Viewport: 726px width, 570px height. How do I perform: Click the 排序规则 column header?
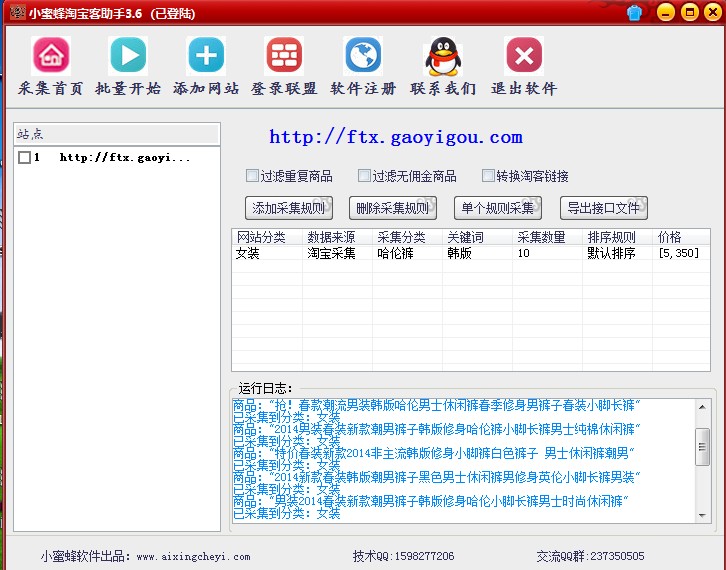click(x=617, y=237)
